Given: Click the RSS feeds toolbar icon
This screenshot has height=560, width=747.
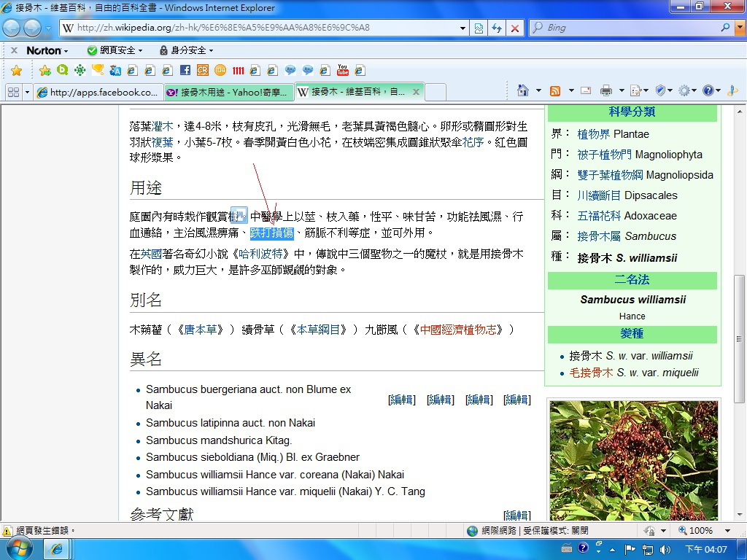Looking at the screenshot, I should tap(555, 90).
